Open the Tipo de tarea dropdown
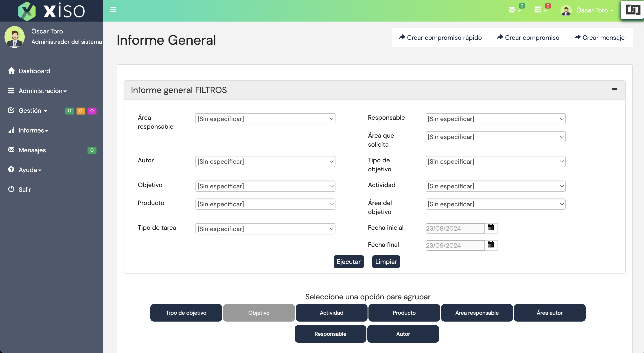The width and height of the screenshot is (644, 353). coord(265,229)
